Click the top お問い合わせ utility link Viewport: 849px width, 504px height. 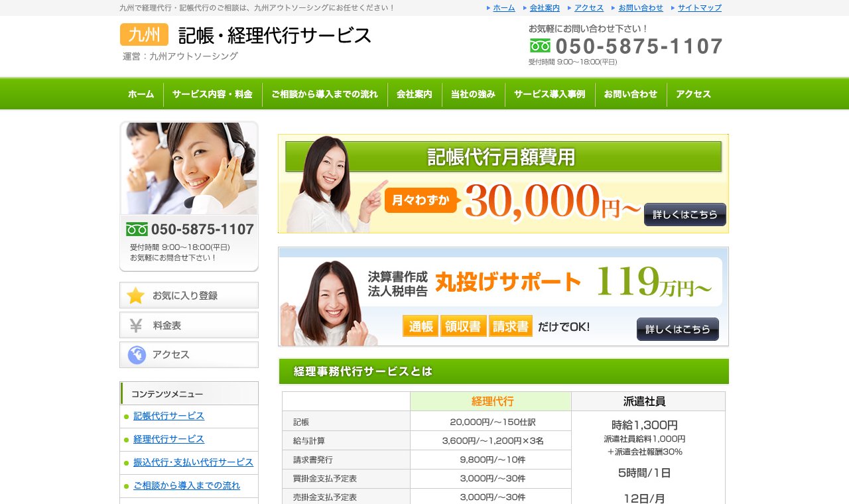click(641, 8)
